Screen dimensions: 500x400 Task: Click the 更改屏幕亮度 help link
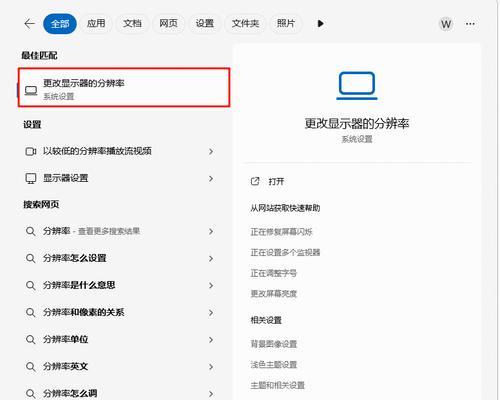click(274, 294)
